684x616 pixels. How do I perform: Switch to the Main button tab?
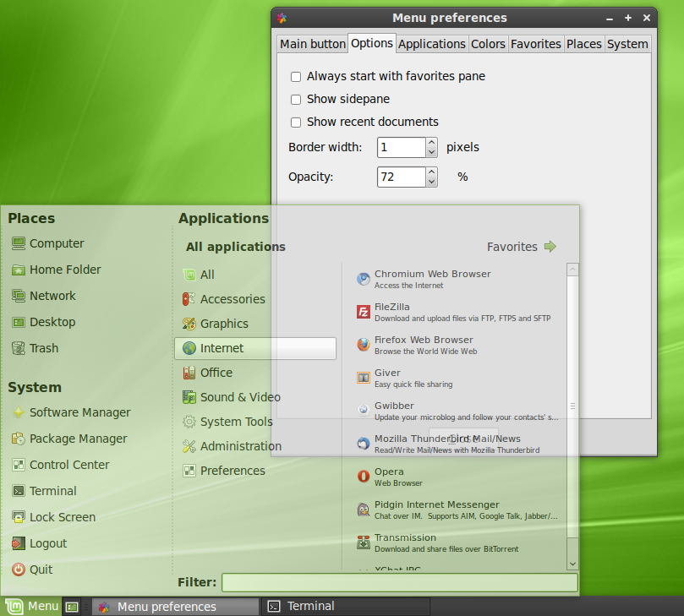pos(313,44)
